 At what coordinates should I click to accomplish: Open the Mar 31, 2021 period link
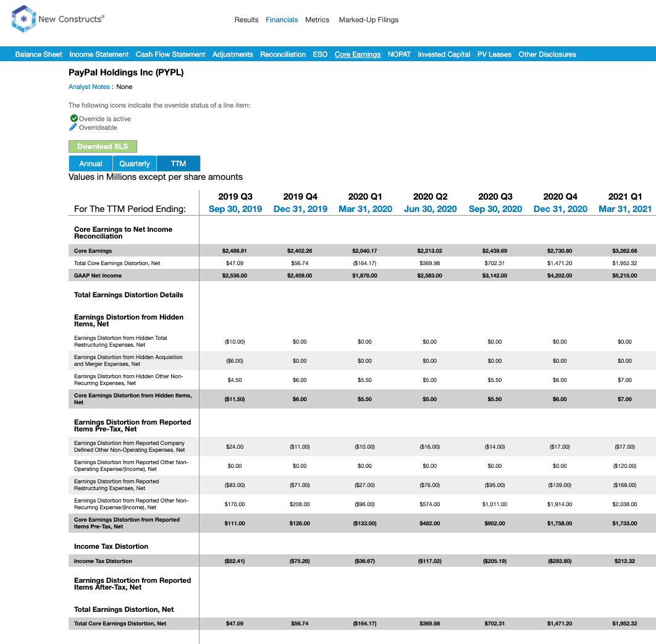(x=625, y=209)
